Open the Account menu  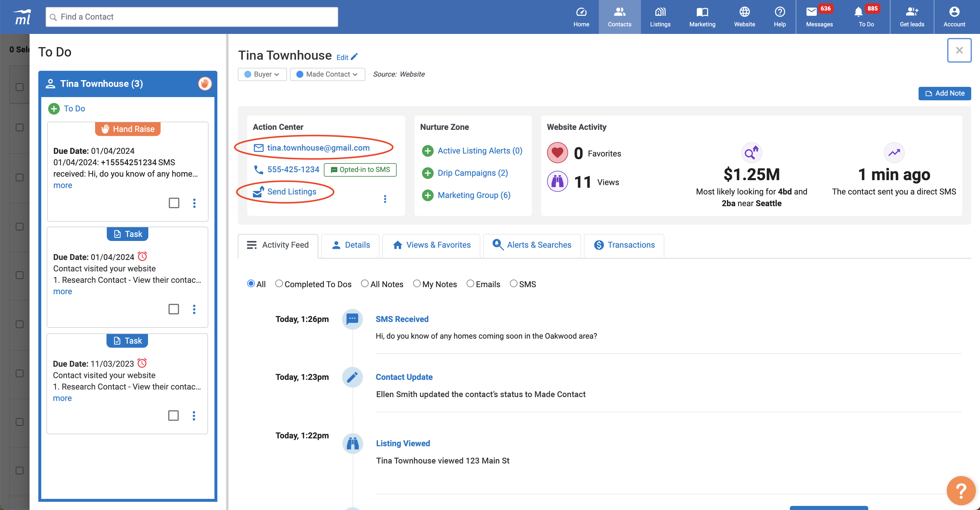(x=954, y=17)
